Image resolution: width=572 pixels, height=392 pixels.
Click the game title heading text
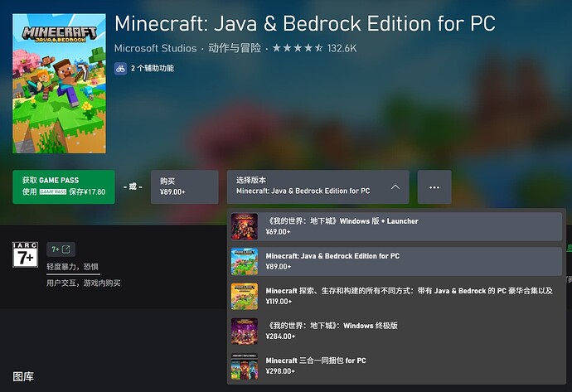click(x=305, y=24)
